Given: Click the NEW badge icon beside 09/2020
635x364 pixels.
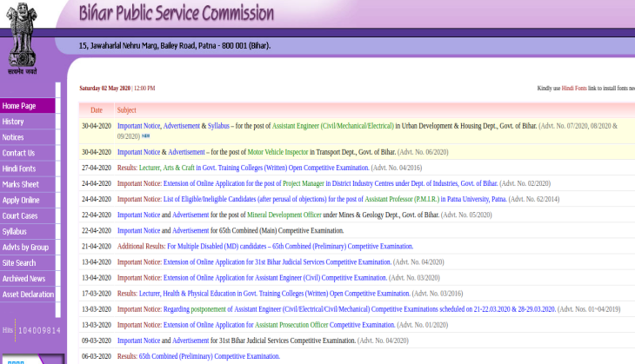Looking at the screenshot, I should click(x=146, y=136).
